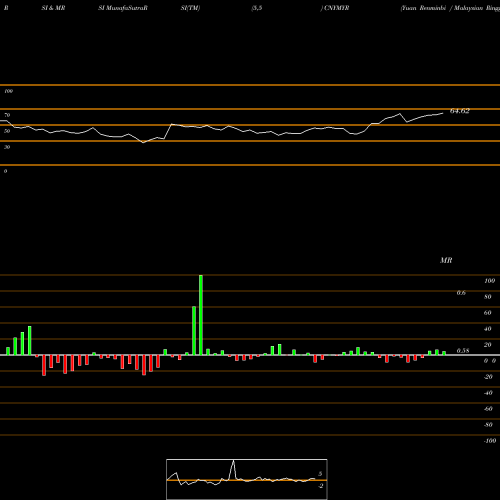Screen dimensions: 500x500
Task: Click the -60 label on MR axis
Action: (x=488, y=409)
